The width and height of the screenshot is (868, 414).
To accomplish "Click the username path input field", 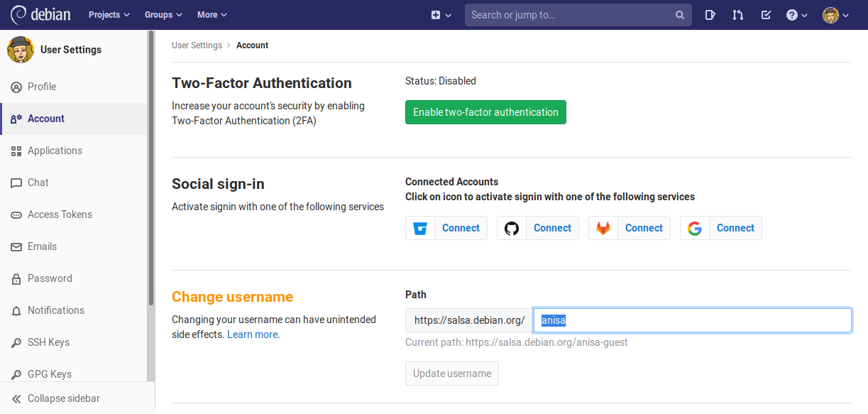I will [692, 320].
